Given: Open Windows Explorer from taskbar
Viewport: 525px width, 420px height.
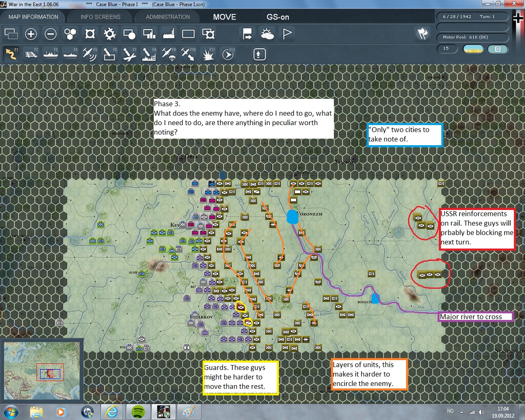Looking at the screenshot, I should (37, 411).
